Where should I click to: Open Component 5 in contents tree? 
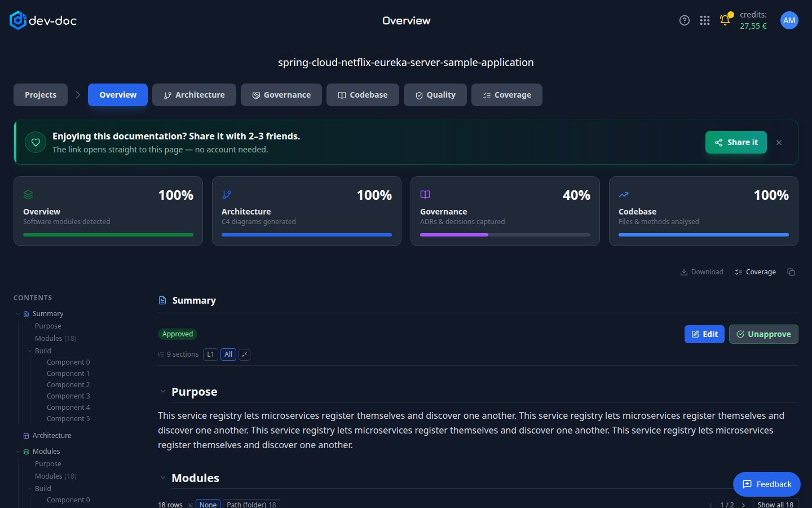tap(68, 419)
